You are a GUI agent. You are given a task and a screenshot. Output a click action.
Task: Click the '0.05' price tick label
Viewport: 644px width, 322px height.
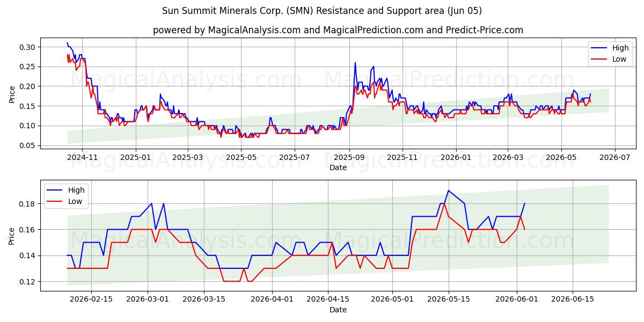28,145
